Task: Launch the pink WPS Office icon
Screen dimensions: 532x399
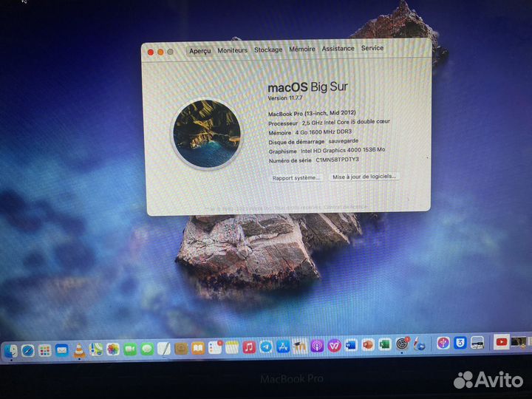Action: coord(334,346)
